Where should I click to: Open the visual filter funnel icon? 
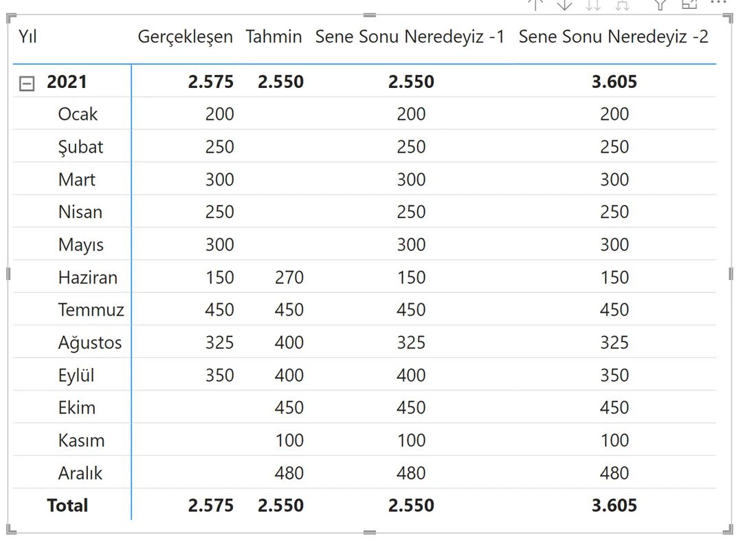(x=660, y=4)
